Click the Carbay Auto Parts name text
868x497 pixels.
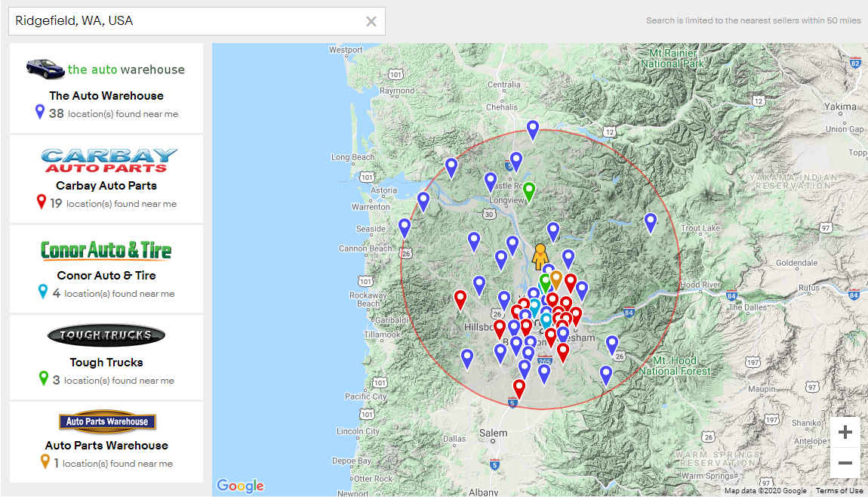coord(106,186)
